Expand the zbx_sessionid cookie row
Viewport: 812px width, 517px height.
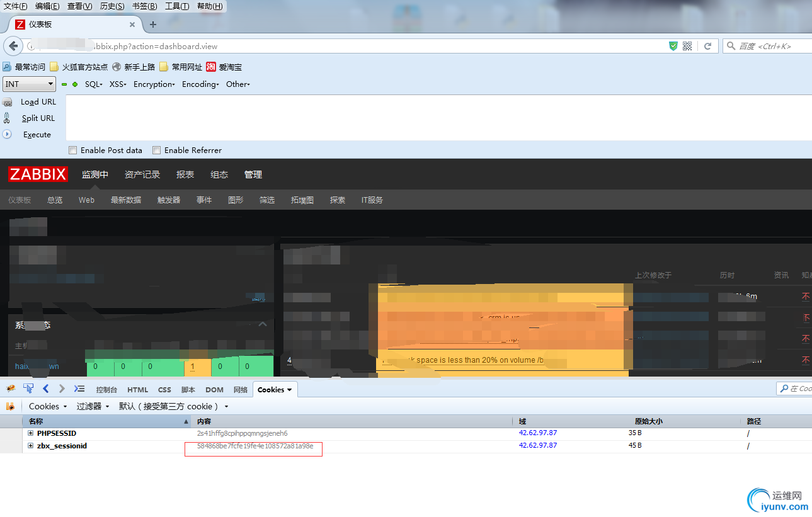click(x=30, y=446)
